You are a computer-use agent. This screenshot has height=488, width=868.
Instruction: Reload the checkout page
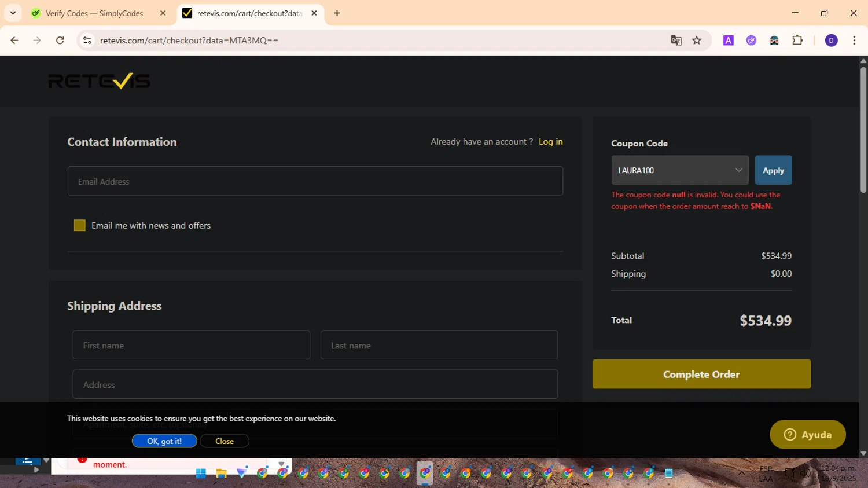coord(60,41)
